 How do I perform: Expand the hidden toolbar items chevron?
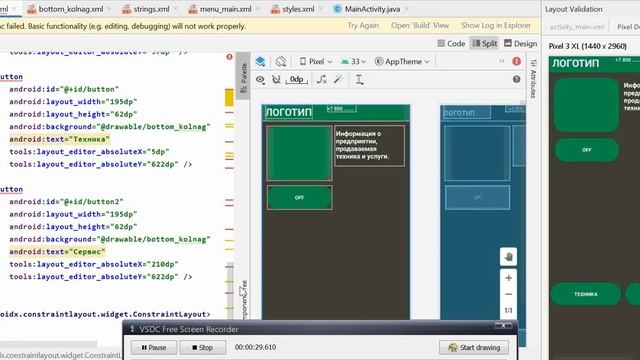501,61
